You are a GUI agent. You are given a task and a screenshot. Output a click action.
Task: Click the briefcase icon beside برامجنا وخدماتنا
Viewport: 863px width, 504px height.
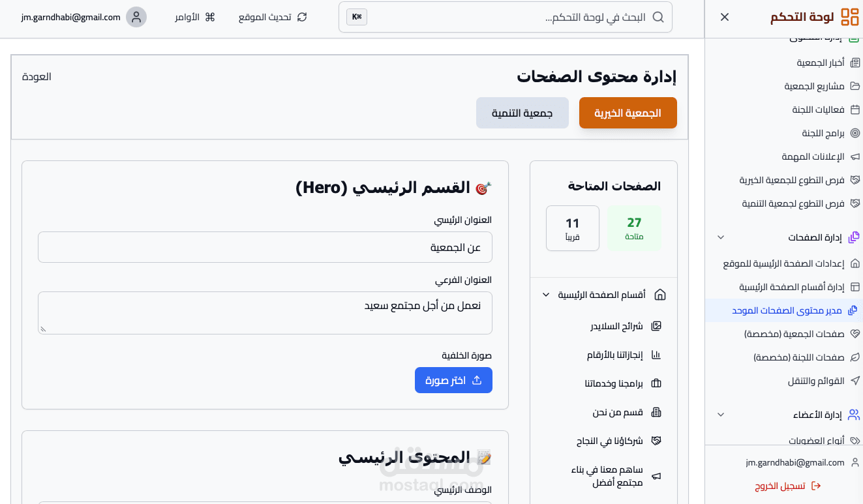click(657, 383)
